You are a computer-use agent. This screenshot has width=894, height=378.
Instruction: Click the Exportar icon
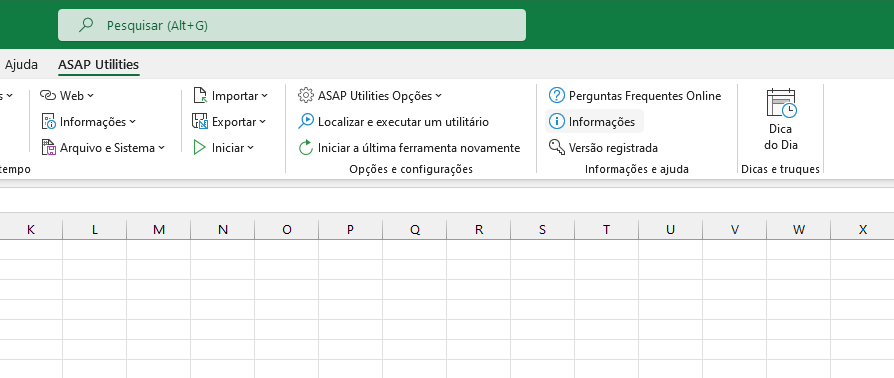200,121
